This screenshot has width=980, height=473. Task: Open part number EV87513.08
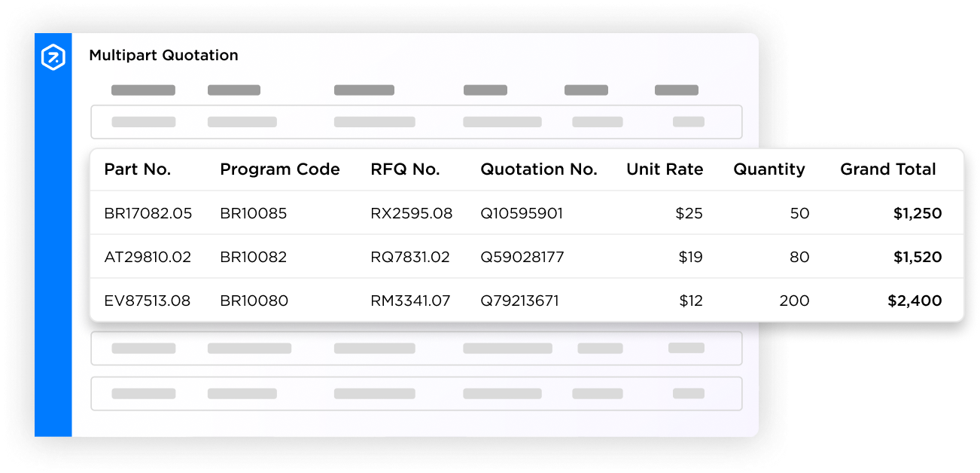pyautogui.click(x=148, y=301)
